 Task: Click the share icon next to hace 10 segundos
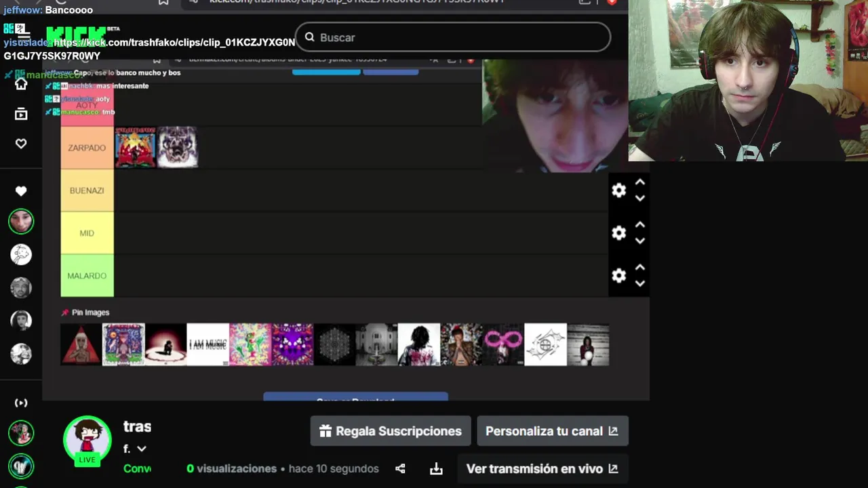click(x=400, y=468)
